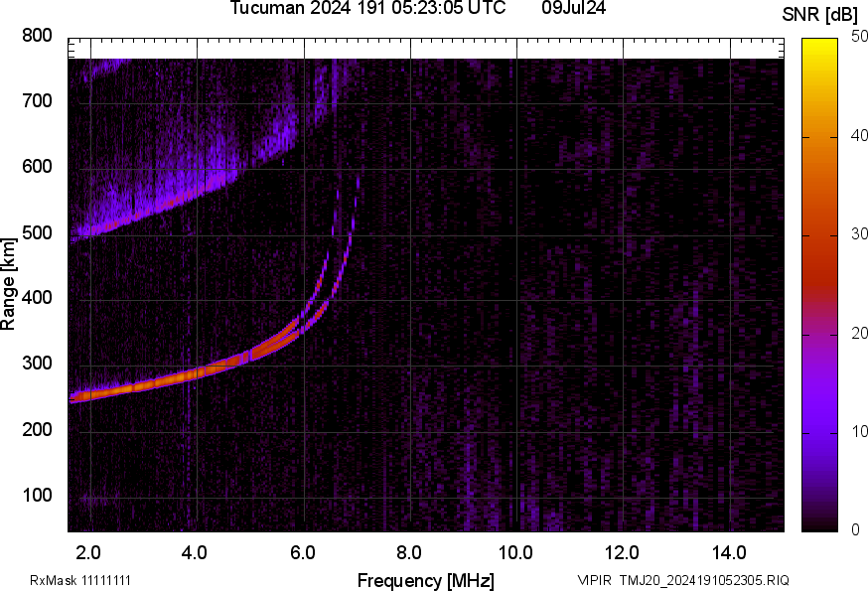Viewport: 868px width, 591px height.
Task: Click the colorbar value '10'
Action: pos(859,431)
